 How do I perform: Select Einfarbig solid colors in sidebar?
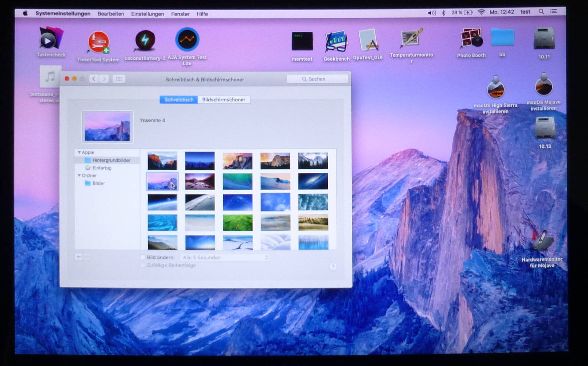click(101, 168)
